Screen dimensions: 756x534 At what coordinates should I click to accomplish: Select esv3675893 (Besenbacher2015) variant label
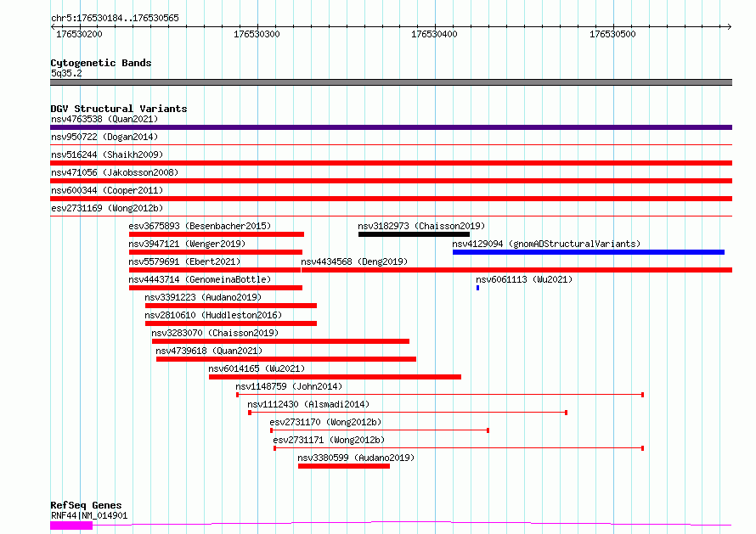(x=200, y=226)
